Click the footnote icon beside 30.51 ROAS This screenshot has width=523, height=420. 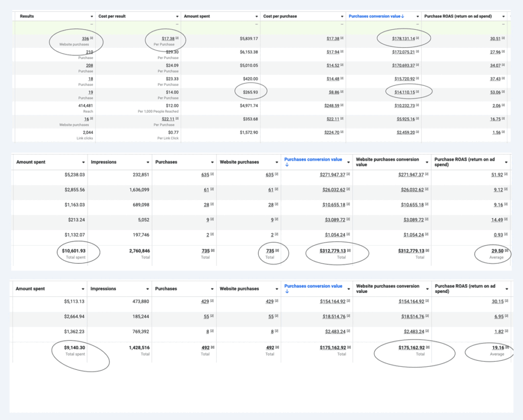(x=504, y=39)
